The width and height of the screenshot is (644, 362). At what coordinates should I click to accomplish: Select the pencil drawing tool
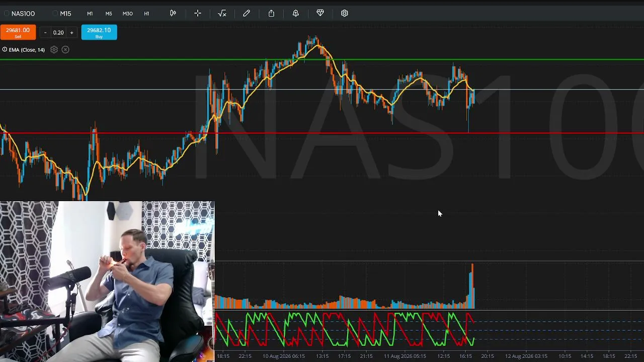pos(247,13)
